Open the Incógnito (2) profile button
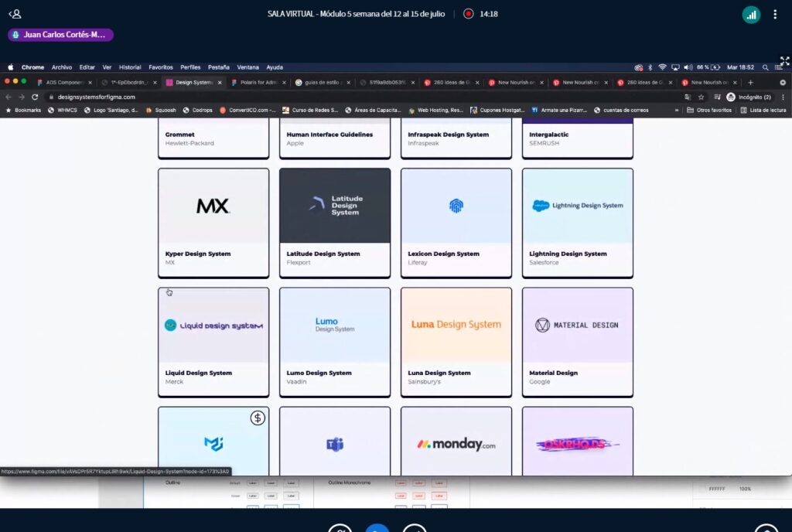This screenshot has height=532, width=792. click(749, 97)
